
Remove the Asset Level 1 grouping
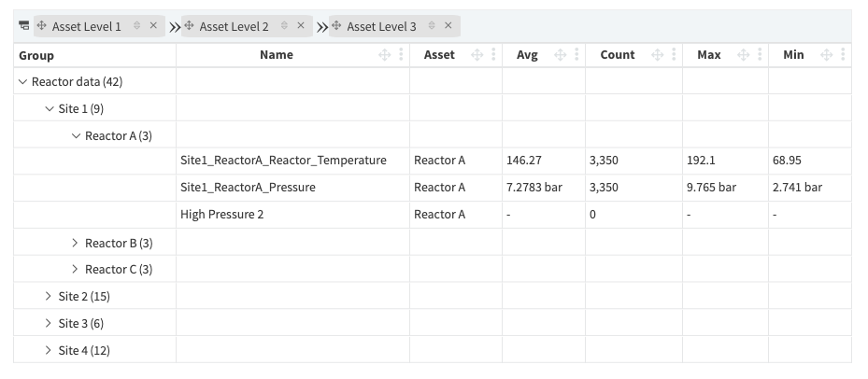pyautogui.click(x=153, y=25)
